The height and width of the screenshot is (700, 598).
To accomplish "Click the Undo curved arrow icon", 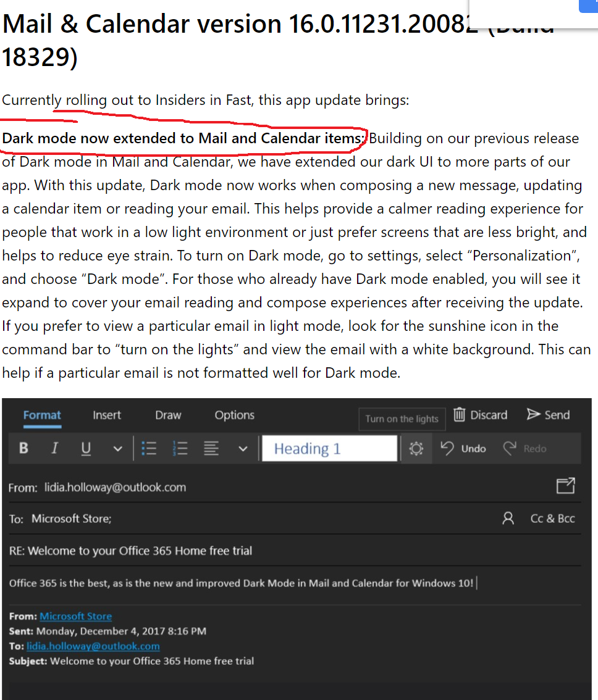I will pos(447,448).
